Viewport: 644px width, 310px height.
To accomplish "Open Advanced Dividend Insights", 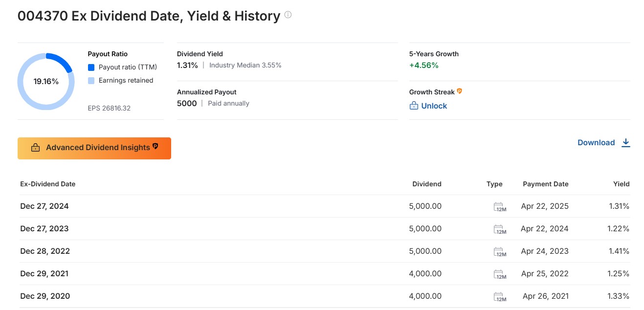I will point(94,148).
